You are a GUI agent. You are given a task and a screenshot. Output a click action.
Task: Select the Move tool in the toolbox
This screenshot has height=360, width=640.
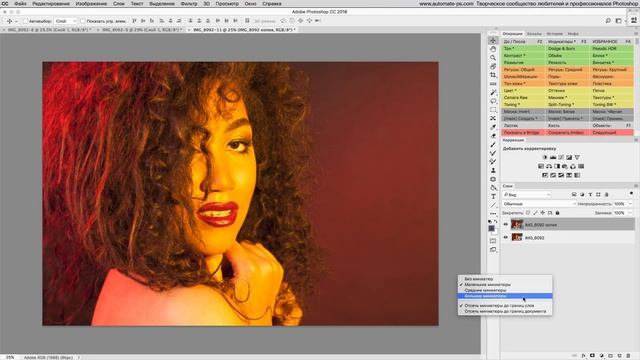(493, 40)
